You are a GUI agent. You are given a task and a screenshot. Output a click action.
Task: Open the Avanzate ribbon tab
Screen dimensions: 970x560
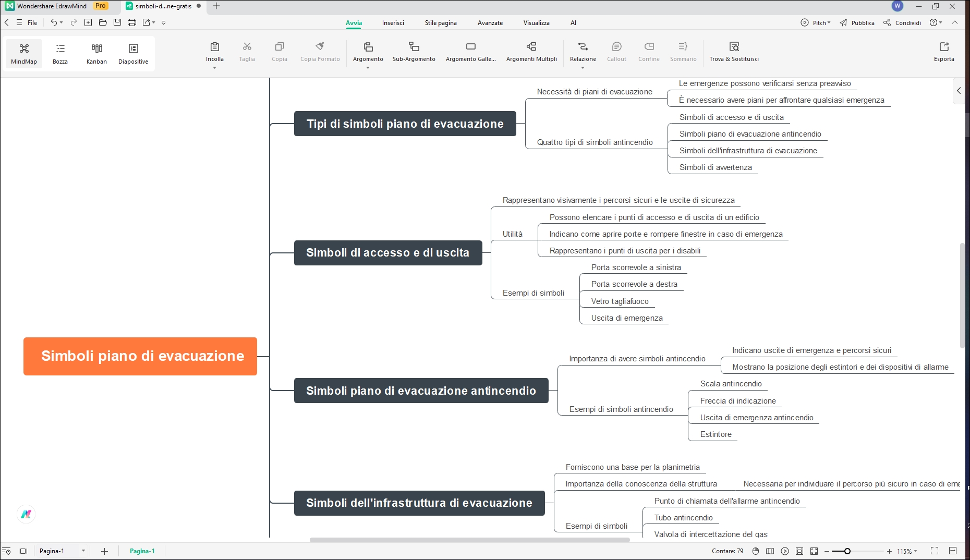click(x=490, y=22)
